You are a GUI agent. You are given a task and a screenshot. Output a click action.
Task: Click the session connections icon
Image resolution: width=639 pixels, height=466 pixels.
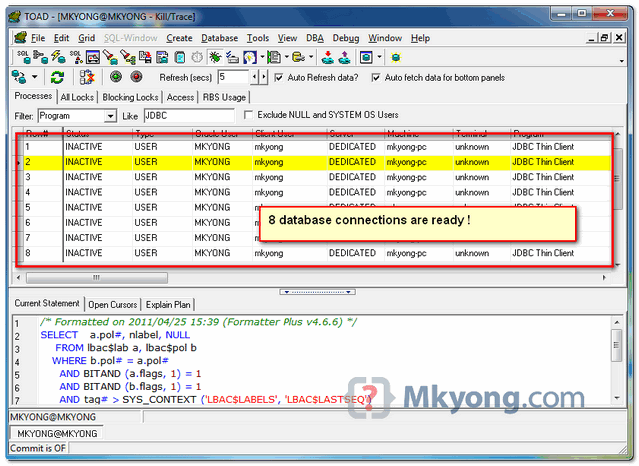(x=19, y=77)
